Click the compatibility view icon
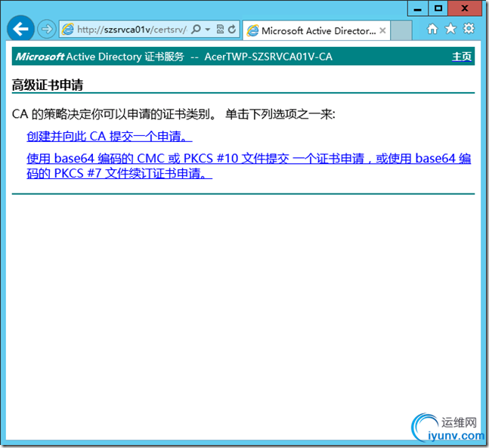 [220, 29]
